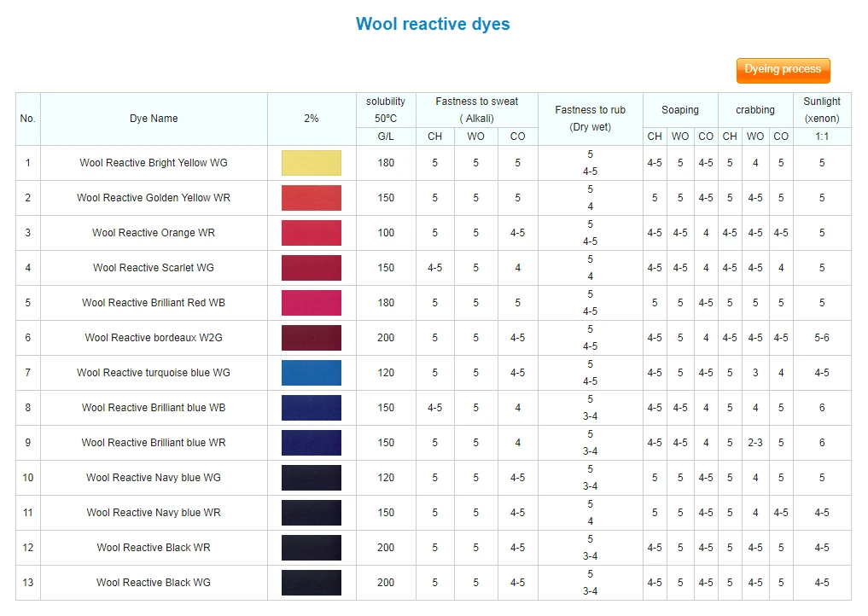Click solubility '120' in Navy blue WG row
This screenshot has width=868, height=616.
386,478
